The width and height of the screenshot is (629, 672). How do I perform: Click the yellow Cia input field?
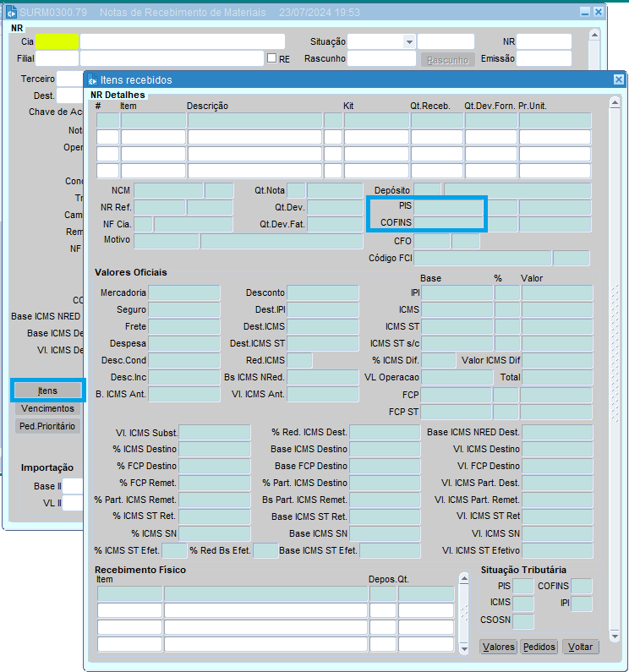[57, 41]
